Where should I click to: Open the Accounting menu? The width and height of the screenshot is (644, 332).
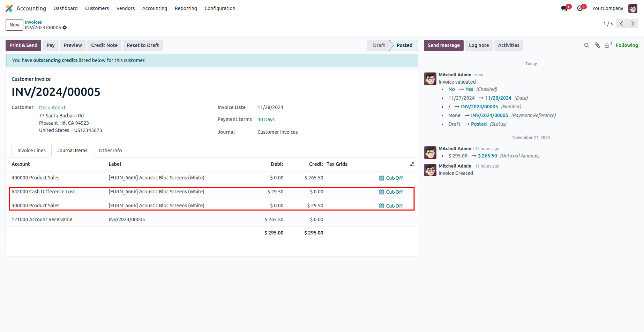click(155, 8)
